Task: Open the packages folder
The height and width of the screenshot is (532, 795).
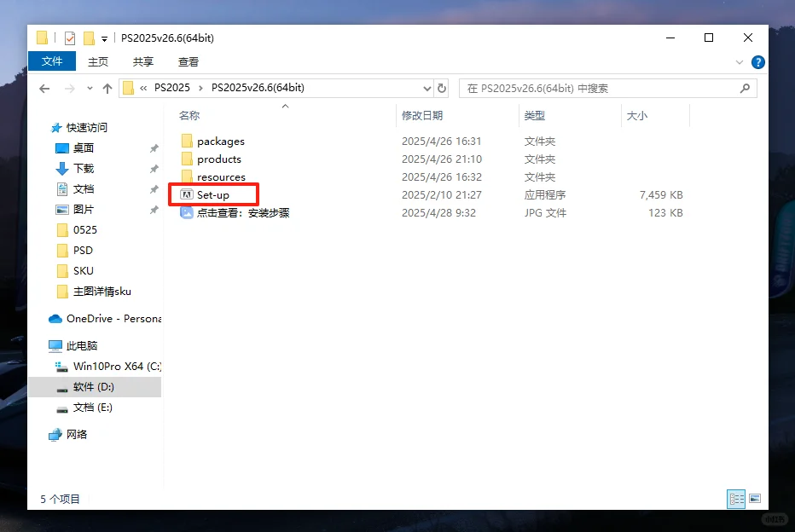Action: (222, 141)
